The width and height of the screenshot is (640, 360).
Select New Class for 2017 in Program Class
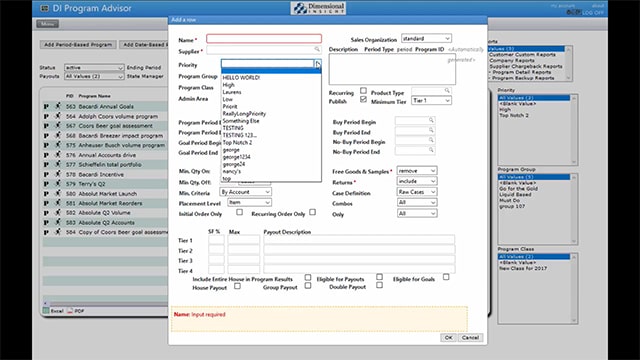pyautogui.click(x=534, y=269)
